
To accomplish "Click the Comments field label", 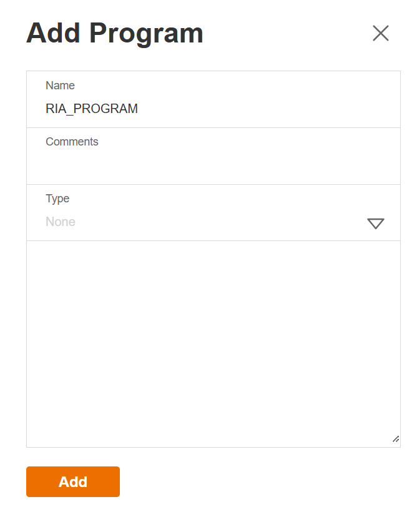I will tap(72, 142).
